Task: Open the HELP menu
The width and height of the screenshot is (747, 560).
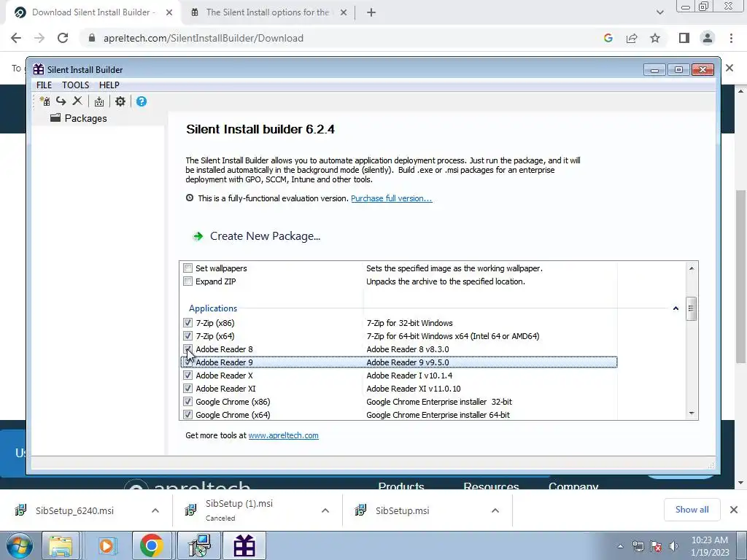Action: tap(109, 85)
